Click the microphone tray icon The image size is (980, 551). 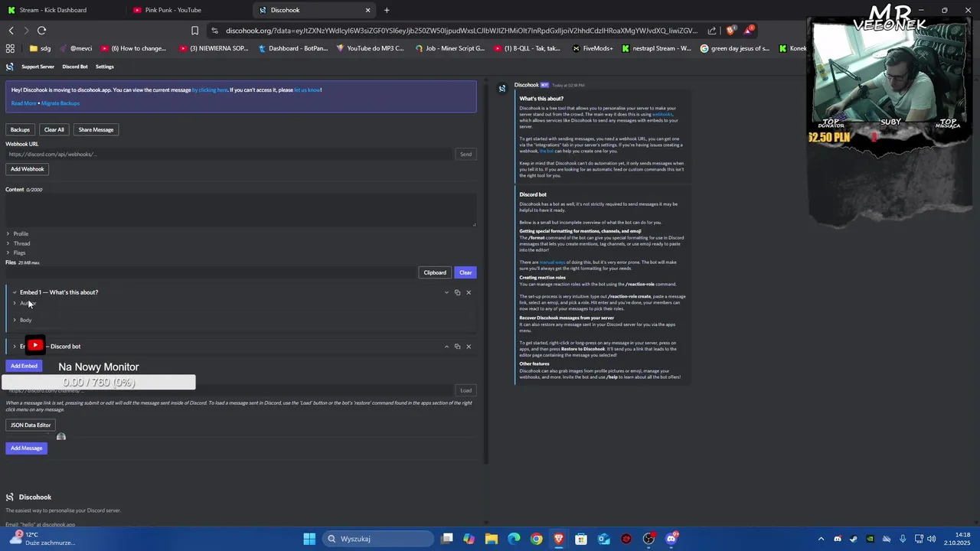click(903, 539)
